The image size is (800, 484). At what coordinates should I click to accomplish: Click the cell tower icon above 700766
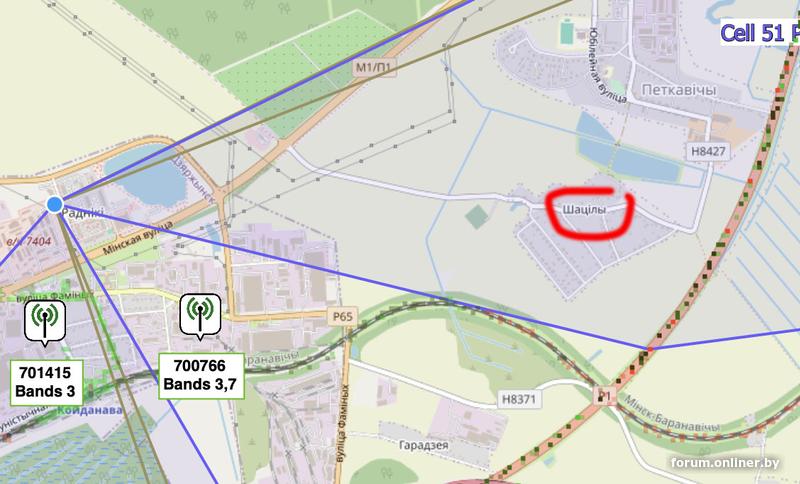click(201, 316)
